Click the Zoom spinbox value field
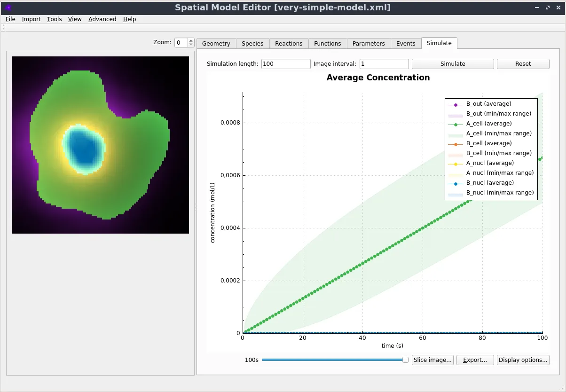Image resolution: width=566 pixels, height=392 pixels. tap(181, 42)
